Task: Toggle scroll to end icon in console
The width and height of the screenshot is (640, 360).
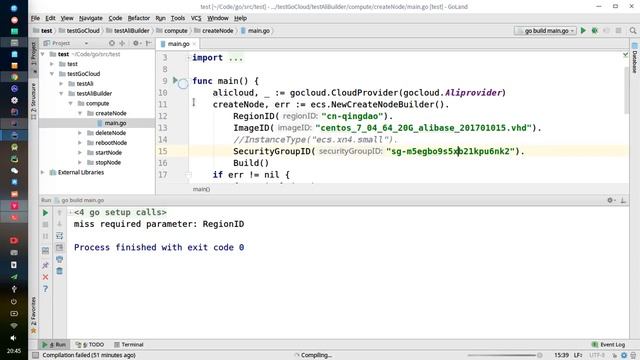Action: point(60,247)
